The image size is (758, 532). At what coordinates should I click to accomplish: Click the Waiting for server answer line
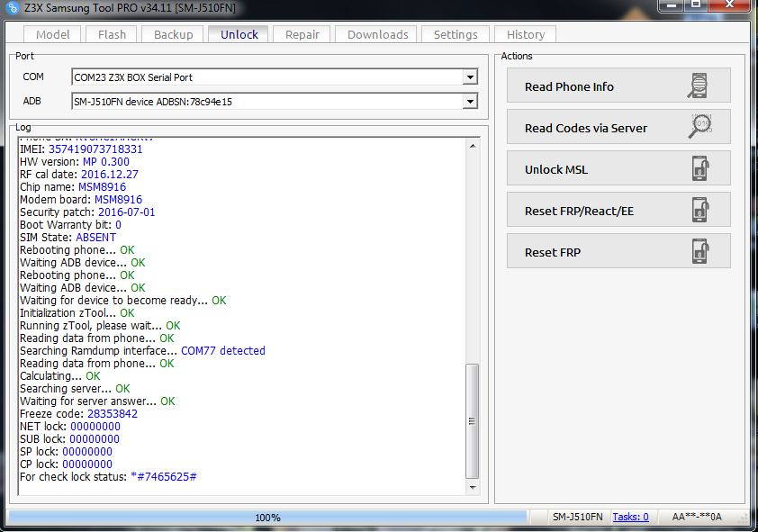pyautogui.click(x=97, y=401)
